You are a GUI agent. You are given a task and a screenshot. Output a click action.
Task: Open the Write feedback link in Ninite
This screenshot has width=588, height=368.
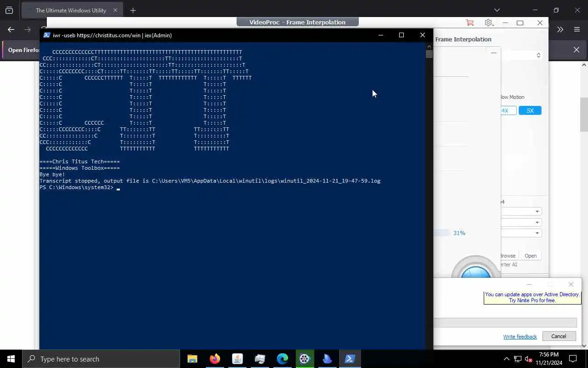(520, 337)
